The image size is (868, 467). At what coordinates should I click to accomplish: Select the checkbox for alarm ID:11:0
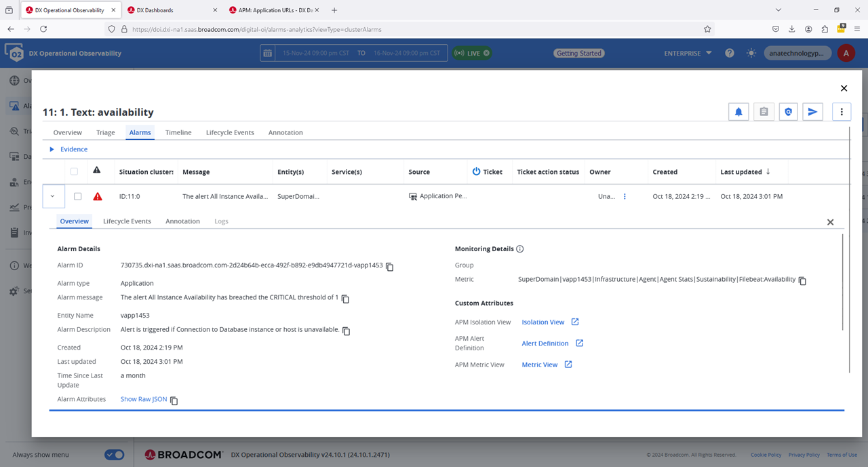[x=77, y=196]
